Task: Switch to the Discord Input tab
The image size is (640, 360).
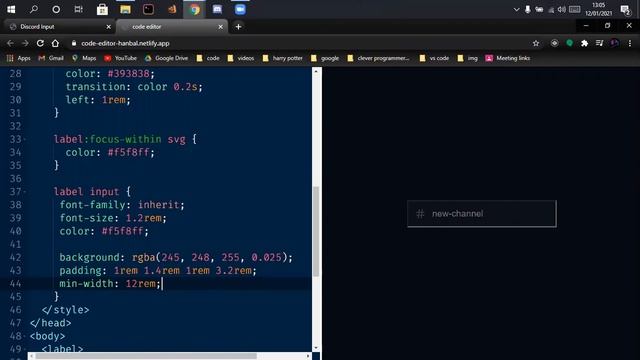Action: (x=59, y=27)
